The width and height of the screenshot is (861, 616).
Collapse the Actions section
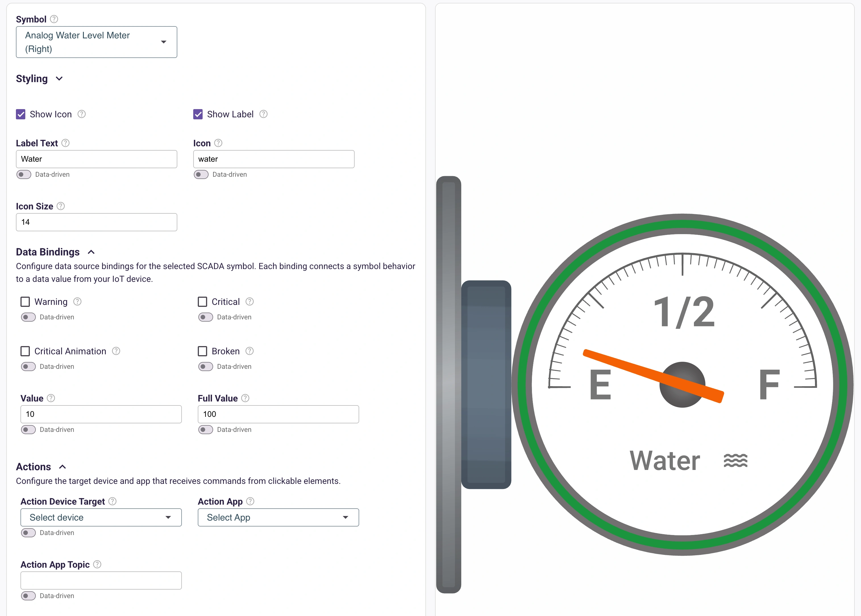click(x=63, y=467)
